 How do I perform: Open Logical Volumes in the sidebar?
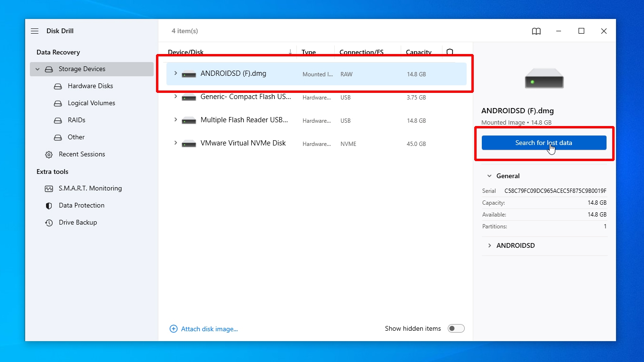pos(92,103)
